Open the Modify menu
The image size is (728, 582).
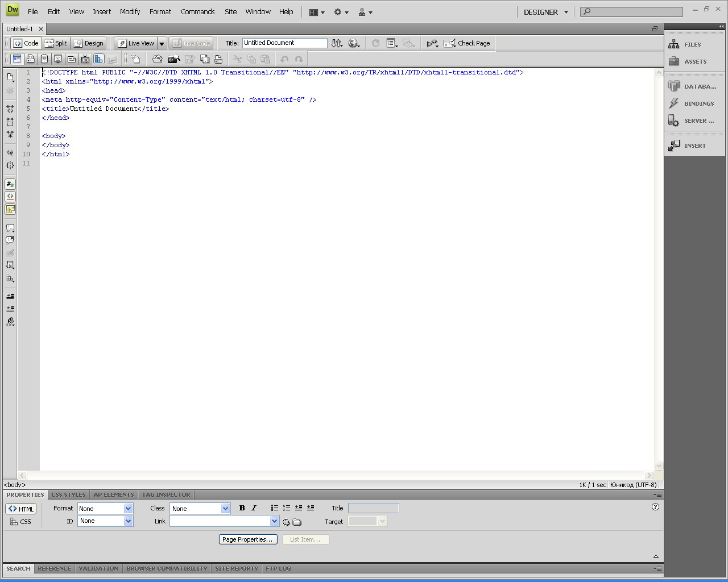[130, 11]
